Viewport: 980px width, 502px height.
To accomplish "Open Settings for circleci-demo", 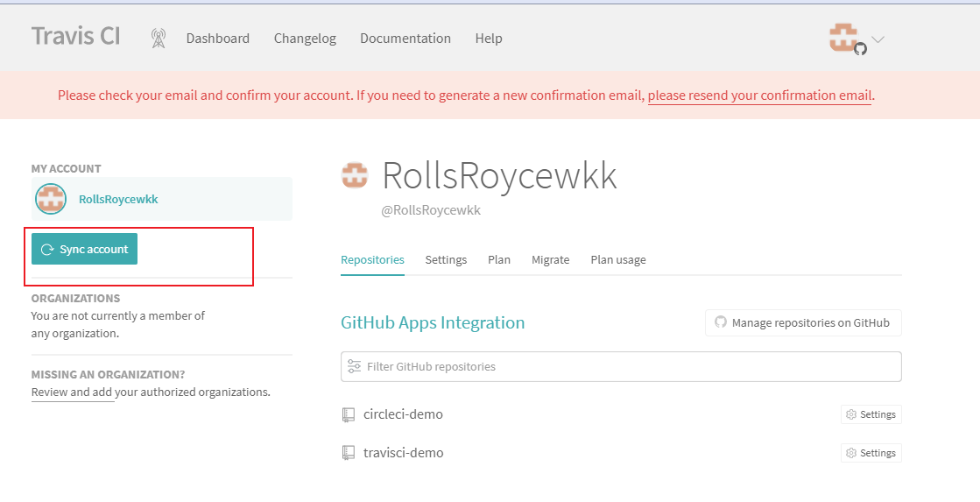I will pos(871,414).
